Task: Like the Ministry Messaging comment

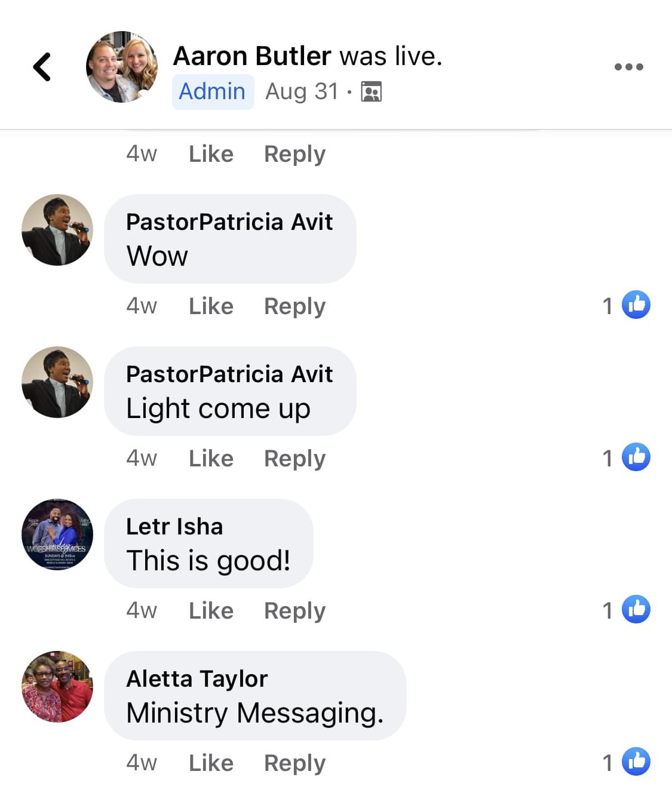Action: [211, 763]
